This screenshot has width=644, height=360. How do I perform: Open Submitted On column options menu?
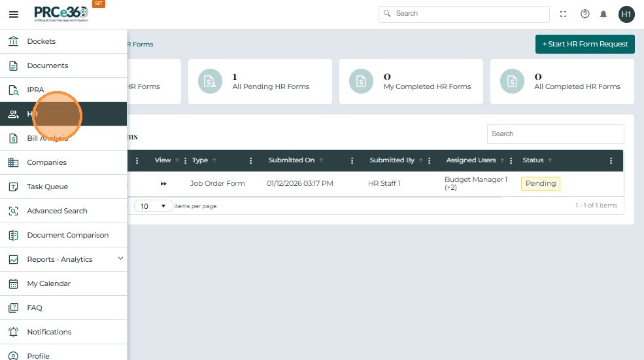[x=352, y=160]
